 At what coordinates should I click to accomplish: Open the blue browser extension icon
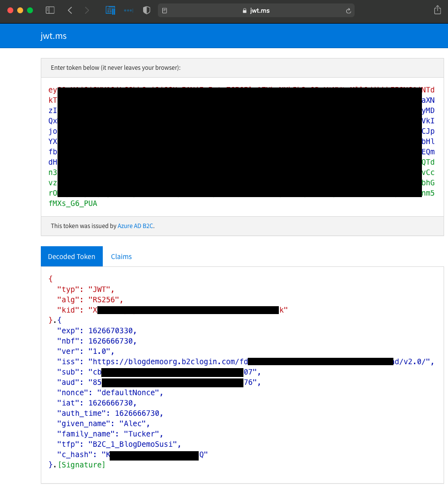tap(110, 10)
